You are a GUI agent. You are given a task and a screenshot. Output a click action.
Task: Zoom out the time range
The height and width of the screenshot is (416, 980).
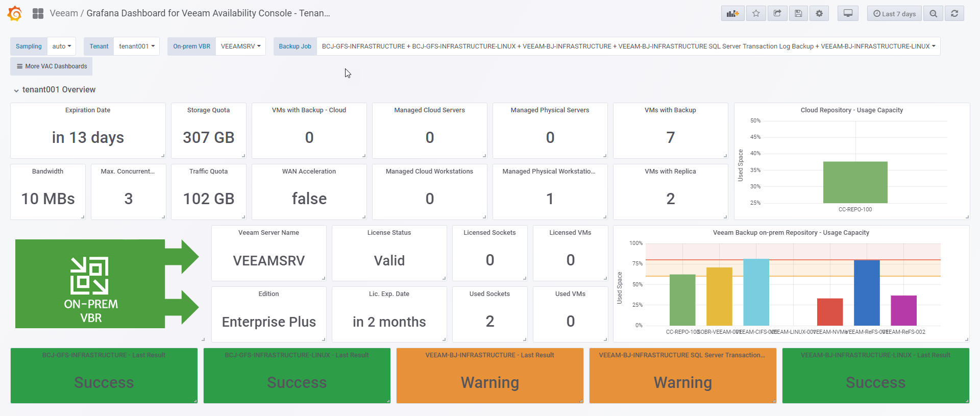[933, 14]
